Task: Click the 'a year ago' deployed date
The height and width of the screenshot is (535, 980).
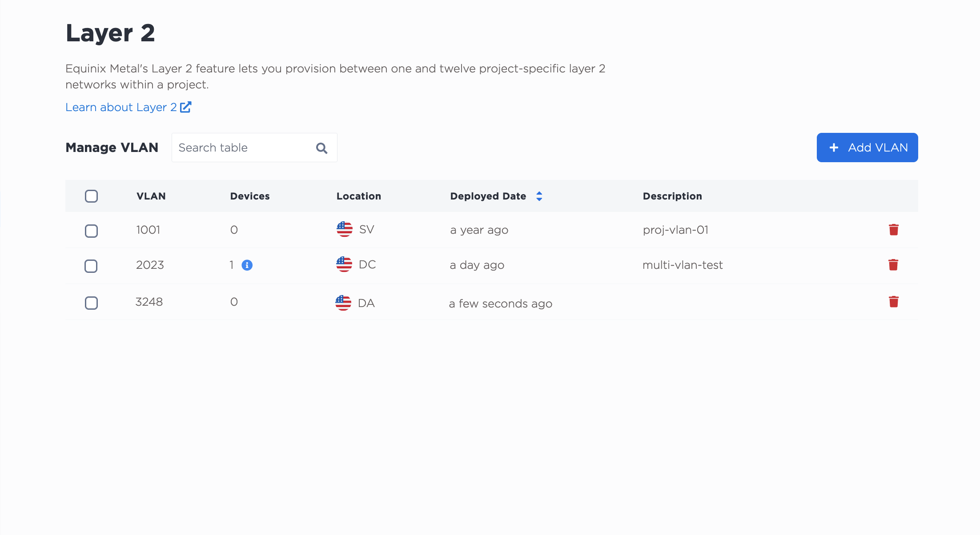Action: click(x=479, y=230)
